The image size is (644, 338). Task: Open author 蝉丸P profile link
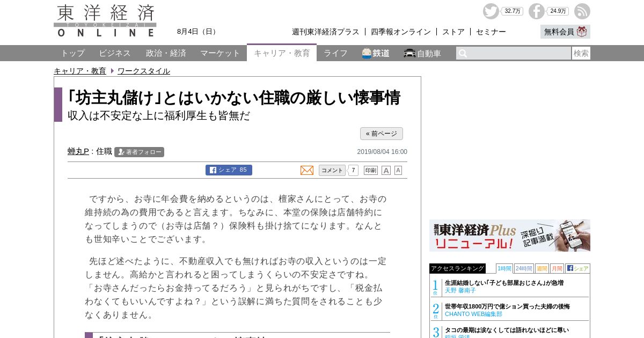tap(78, 151)
